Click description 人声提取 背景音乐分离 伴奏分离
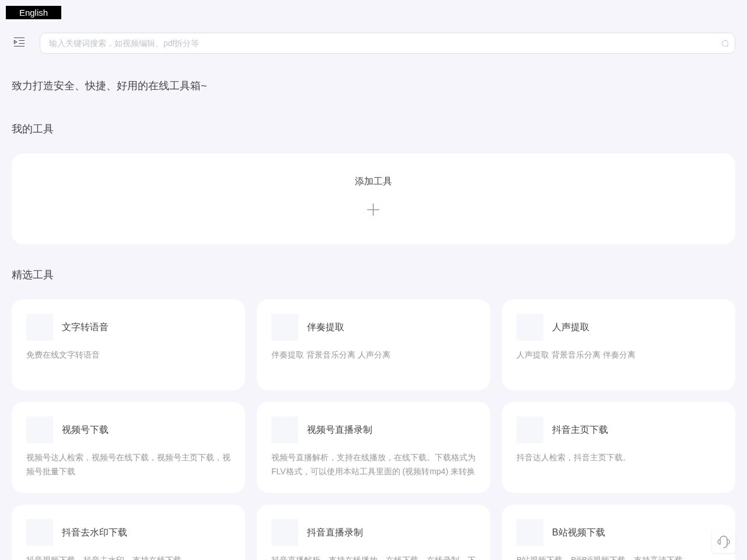747x560 pixels. [576, 355]
